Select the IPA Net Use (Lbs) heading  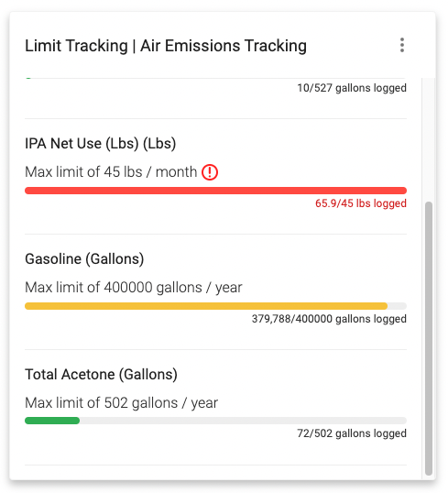click(x=100, y=144)
